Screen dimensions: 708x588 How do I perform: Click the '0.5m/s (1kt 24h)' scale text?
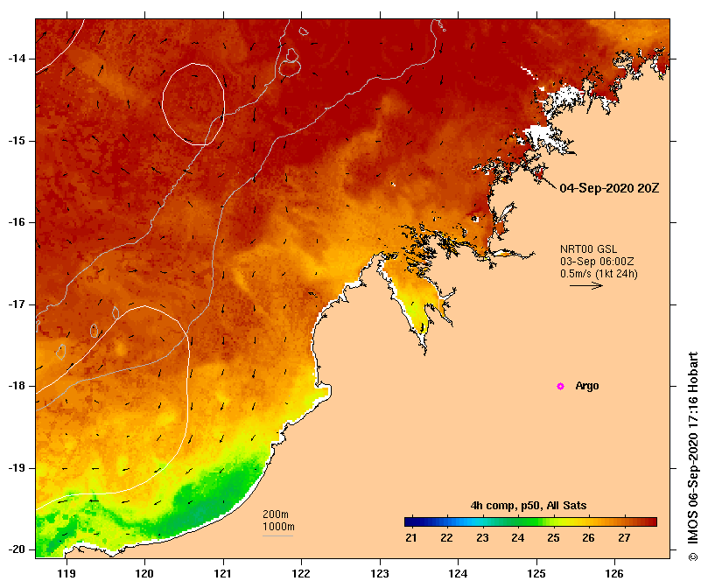point(599,274)
